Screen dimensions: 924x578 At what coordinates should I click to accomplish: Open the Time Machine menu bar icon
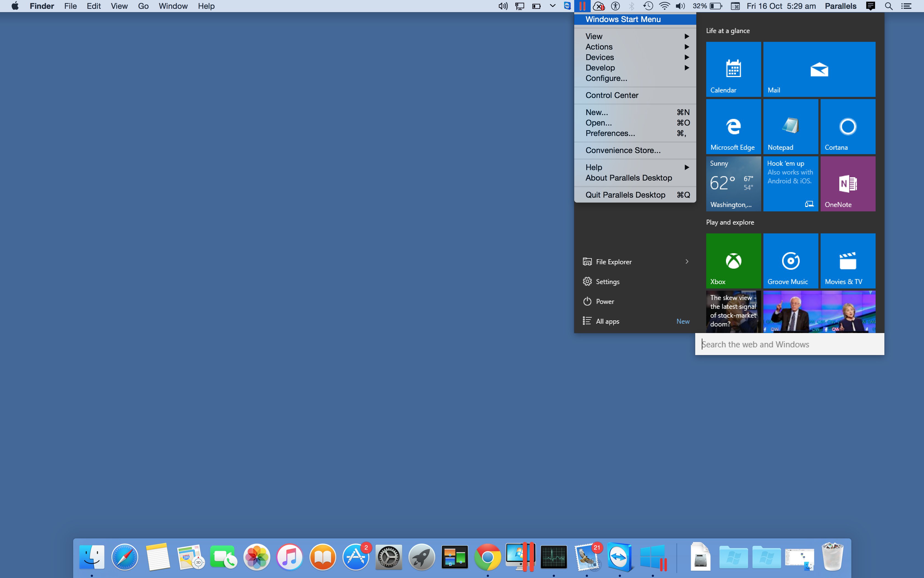(x=648, y=6)
